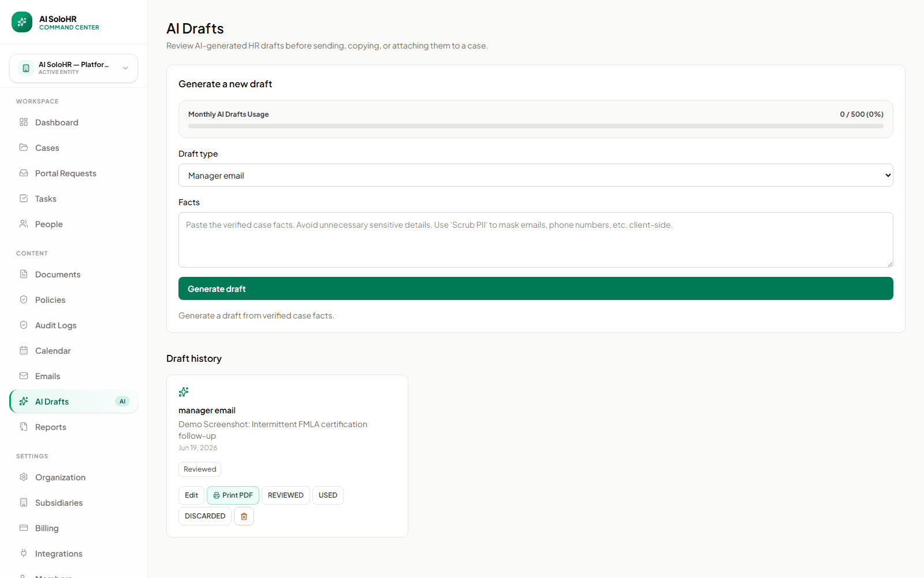
Task: Click the AI badge on AI Drafts
Action: coord(122,401)
